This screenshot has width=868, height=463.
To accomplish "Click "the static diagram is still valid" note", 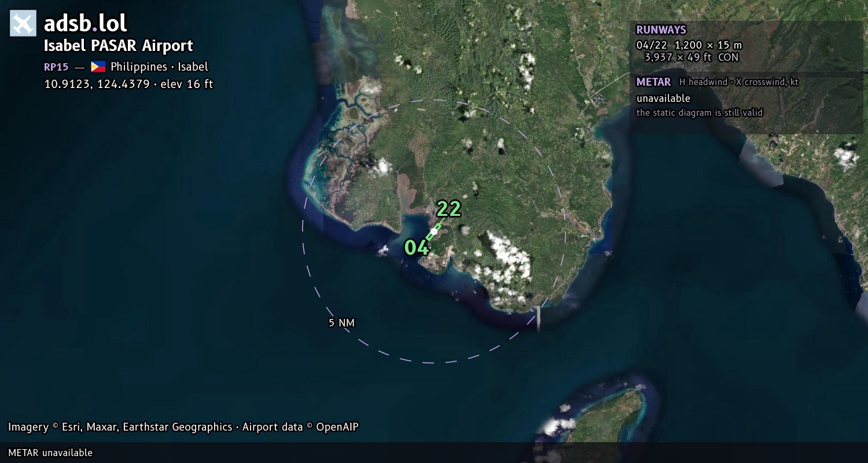I will [x=700, y=113].
